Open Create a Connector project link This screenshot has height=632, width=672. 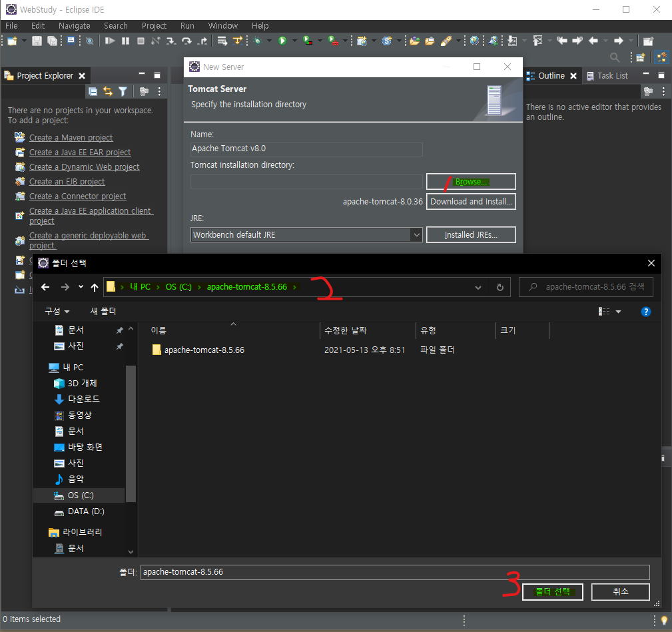(77, 196)
